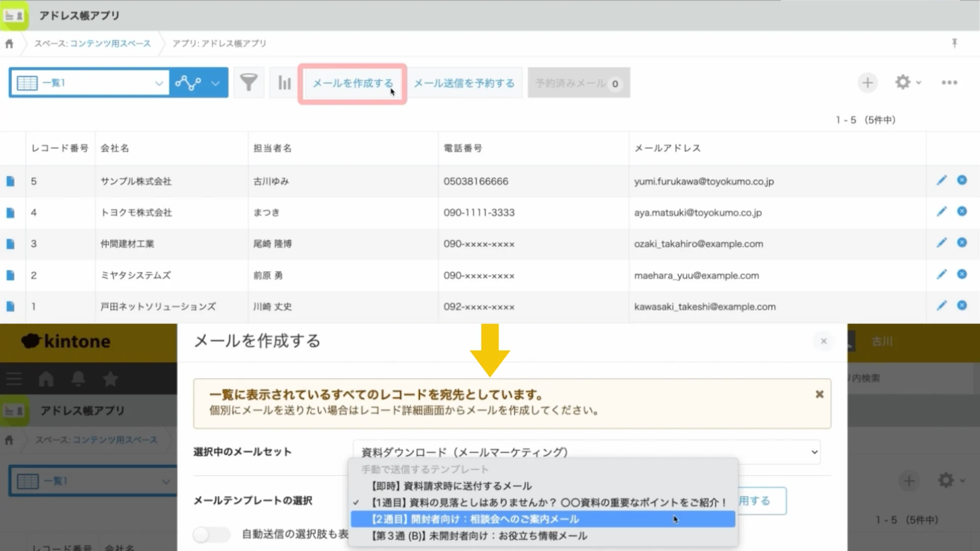The width and height of the screenshot is (980, 551).
Task: Edit record 4 using its pencil icon
Action: click(942, 212)
